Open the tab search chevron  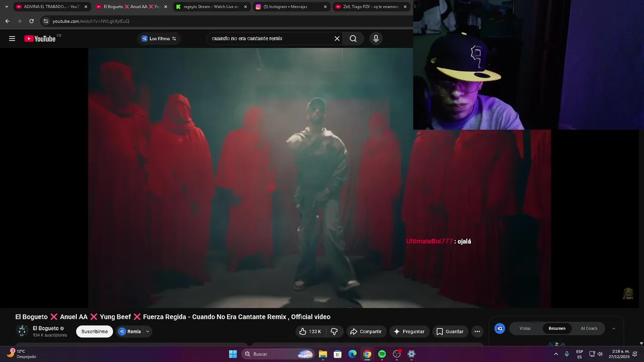7,7
